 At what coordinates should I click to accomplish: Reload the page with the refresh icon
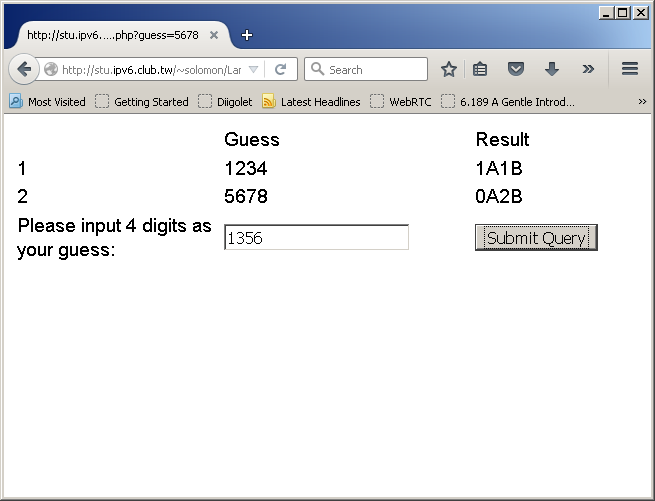(x=281, y=70)
